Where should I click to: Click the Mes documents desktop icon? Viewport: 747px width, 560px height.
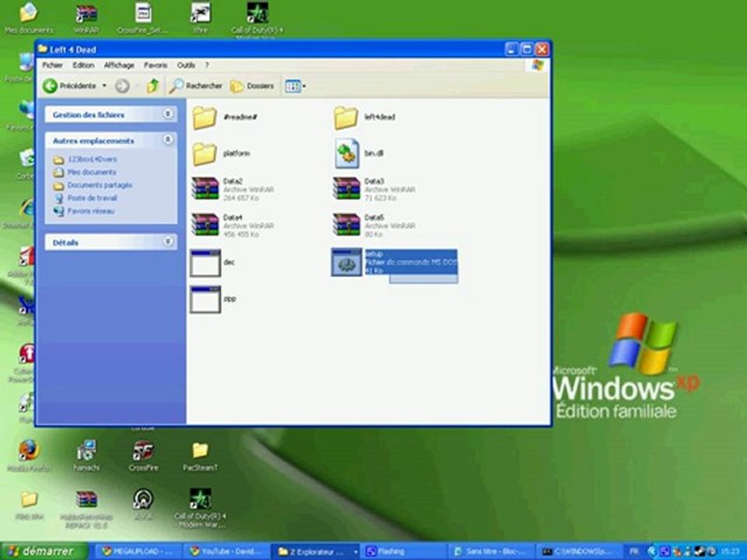(29, 18)
